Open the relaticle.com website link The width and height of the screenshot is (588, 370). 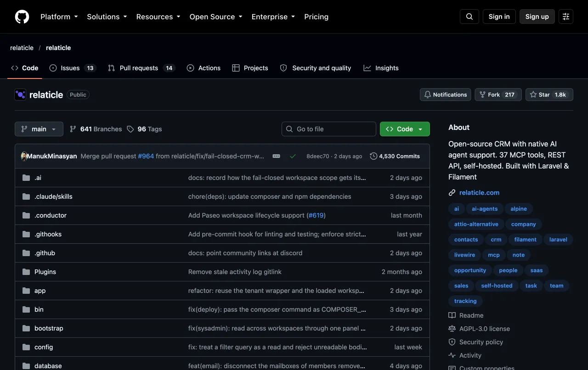(x=479, y=193)
